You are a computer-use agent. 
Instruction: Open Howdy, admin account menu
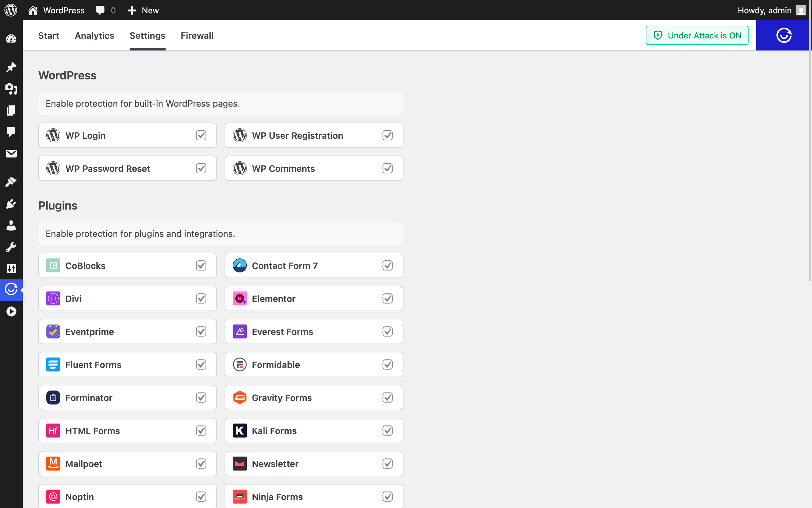771,10
